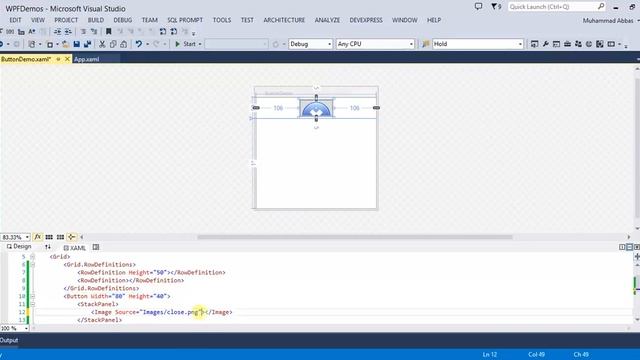This screenshot has width=640, height=360.
Task: Click the Save icon in the toolbar
Action: click(76, 44)
